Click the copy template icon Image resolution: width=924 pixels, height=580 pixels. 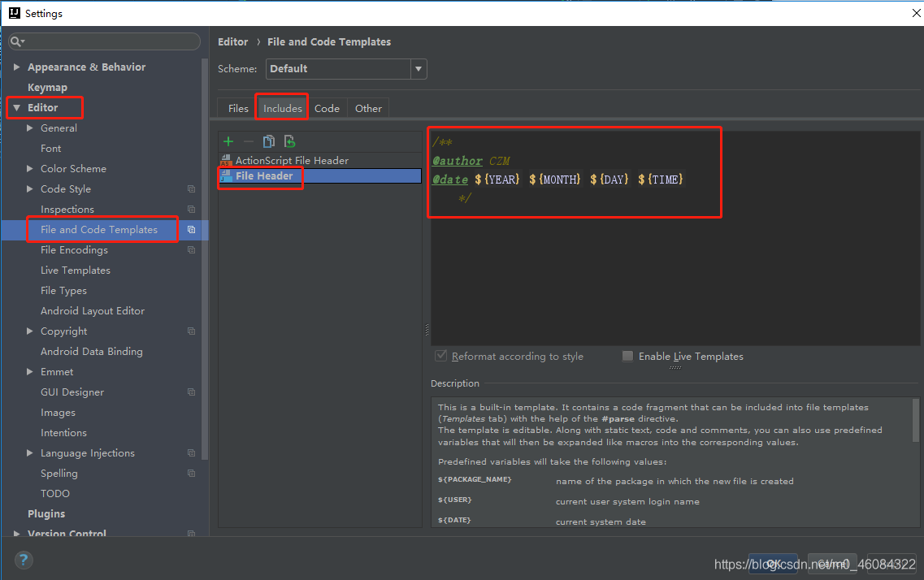tap(269, 141)
